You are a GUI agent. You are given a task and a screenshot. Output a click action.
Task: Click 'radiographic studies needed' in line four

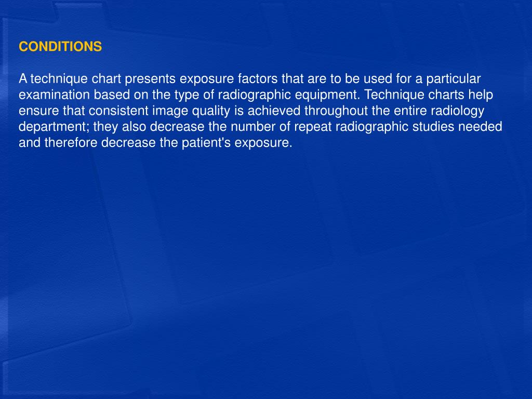tap(419, 127)
